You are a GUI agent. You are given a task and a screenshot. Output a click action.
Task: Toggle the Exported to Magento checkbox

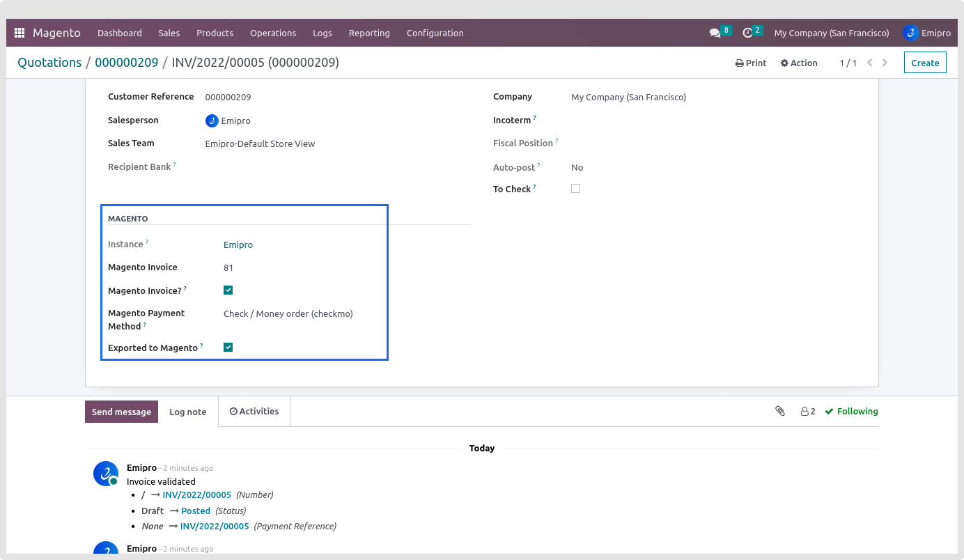(x=228, y=347)
